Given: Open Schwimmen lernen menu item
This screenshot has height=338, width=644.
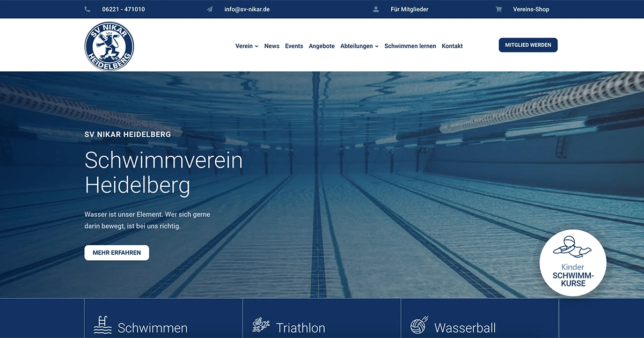Looking at the screenshot, I should pyautogui.click(x=410, y=46).
